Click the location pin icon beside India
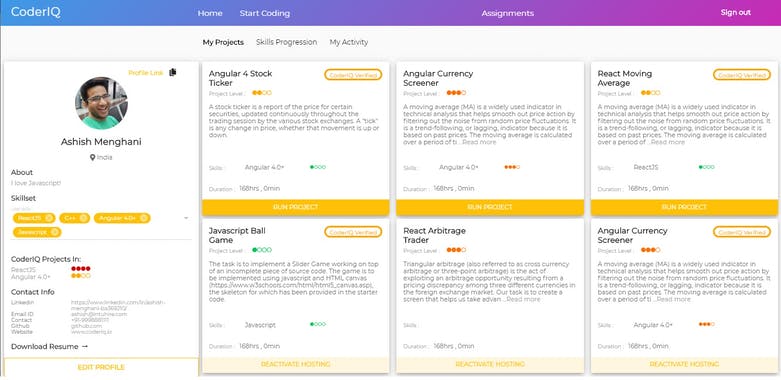Screen dimensions: 781x380 pos(93,157)
